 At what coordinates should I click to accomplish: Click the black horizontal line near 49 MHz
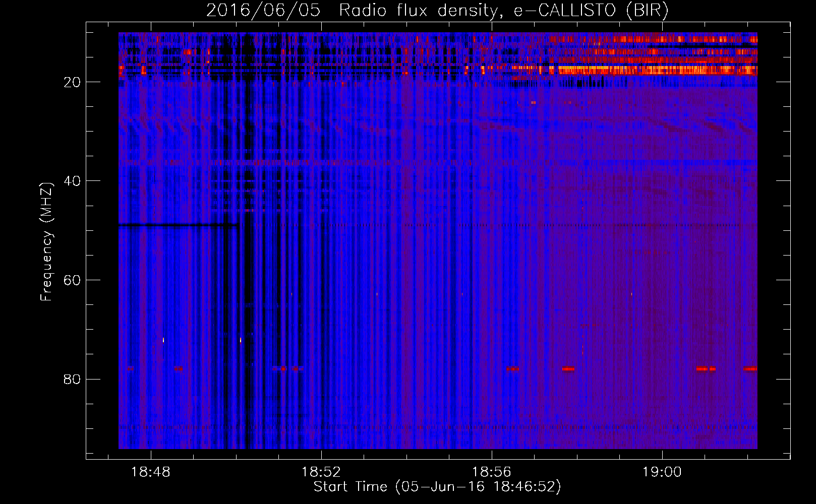tap(178, 225)
